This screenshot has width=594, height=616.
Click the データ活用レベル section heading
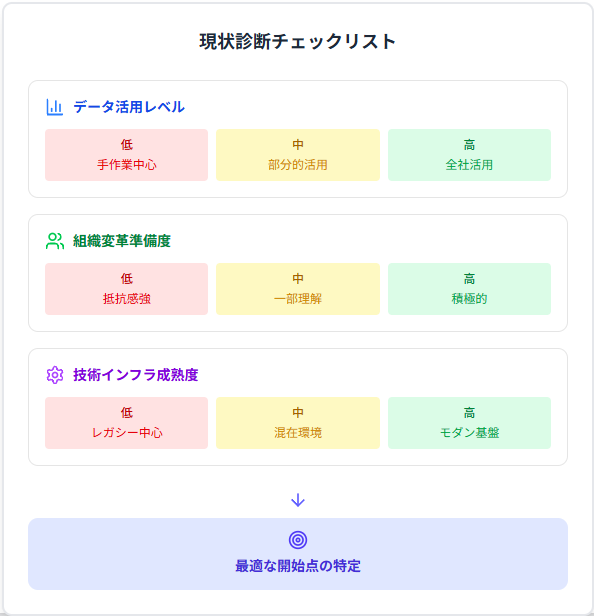coord(129,107)
